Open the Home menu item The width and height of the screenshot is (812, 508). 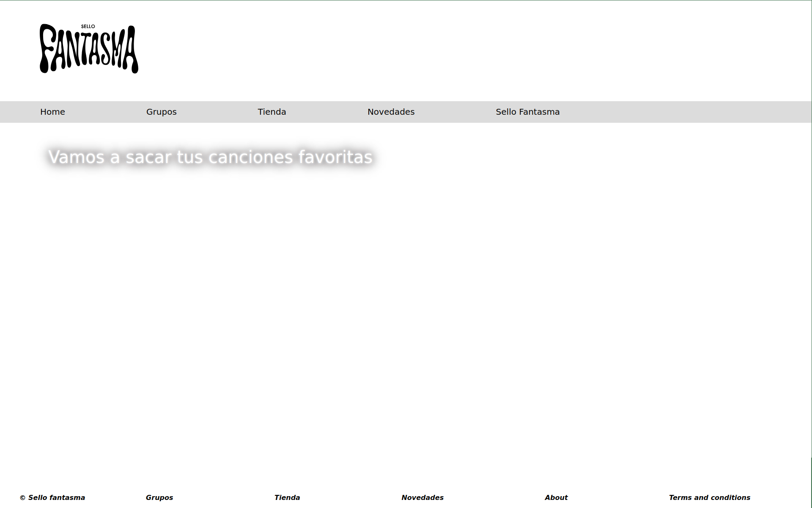tap(52, 112)
